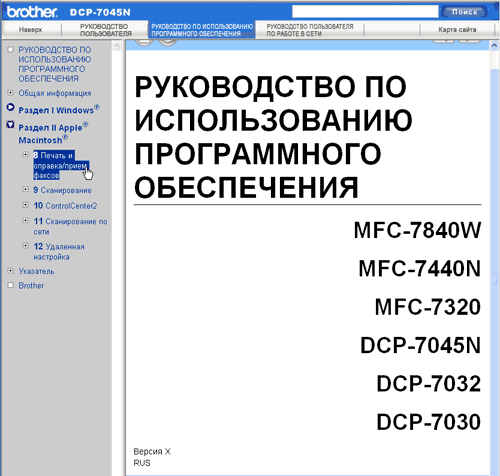Viewport: 500px width, 476px height.
Task: Open the Карта сайта tab
Action: pyautogui.click(x=457, y=30)
